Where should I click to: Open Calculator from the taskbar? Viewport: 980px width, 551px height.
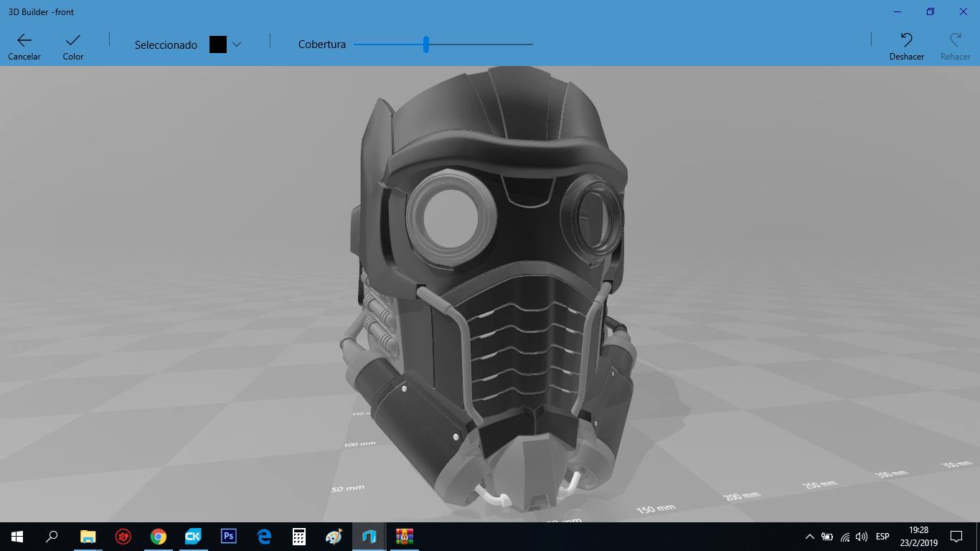point(298,537)
